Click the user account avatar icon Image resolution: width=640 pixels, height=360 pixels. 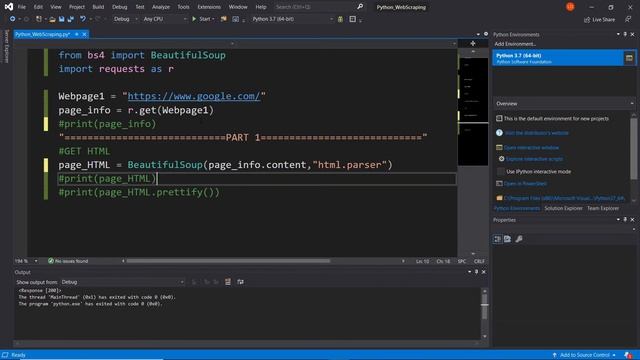[570, 7]
